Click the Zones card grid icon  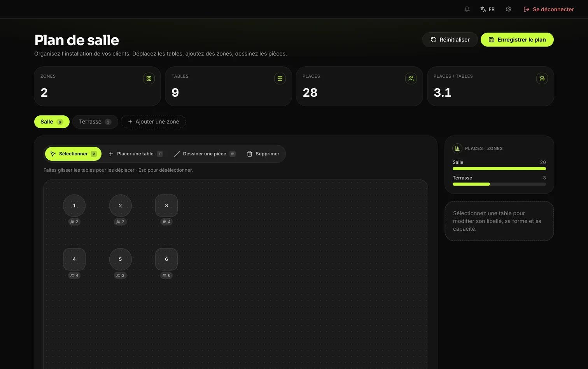click(x=149, y=78)
